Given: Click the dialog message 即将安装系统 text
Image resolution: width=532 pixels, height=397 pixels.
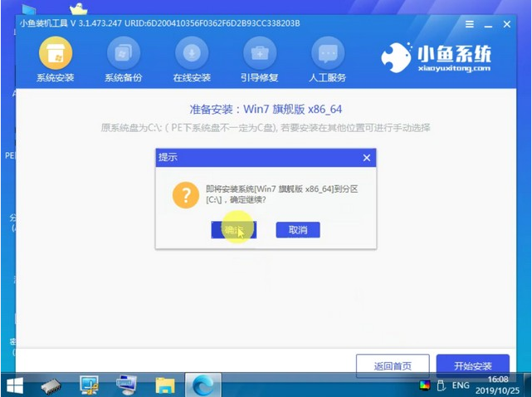Looking at the screenshot, I should [x=281, y=194].
